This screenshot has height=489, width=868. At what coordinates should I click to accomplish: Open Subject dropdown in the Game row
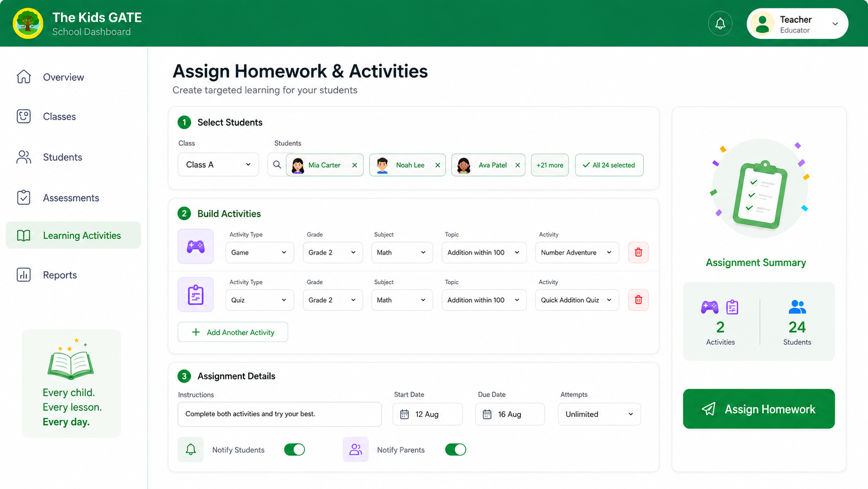tap(402, 253)
